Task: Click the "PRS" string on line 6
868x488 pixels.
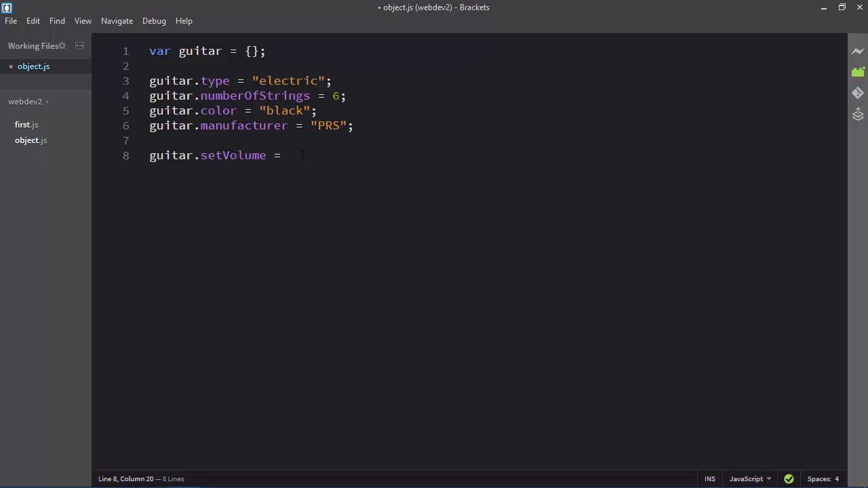Action: tap(328, 126)
